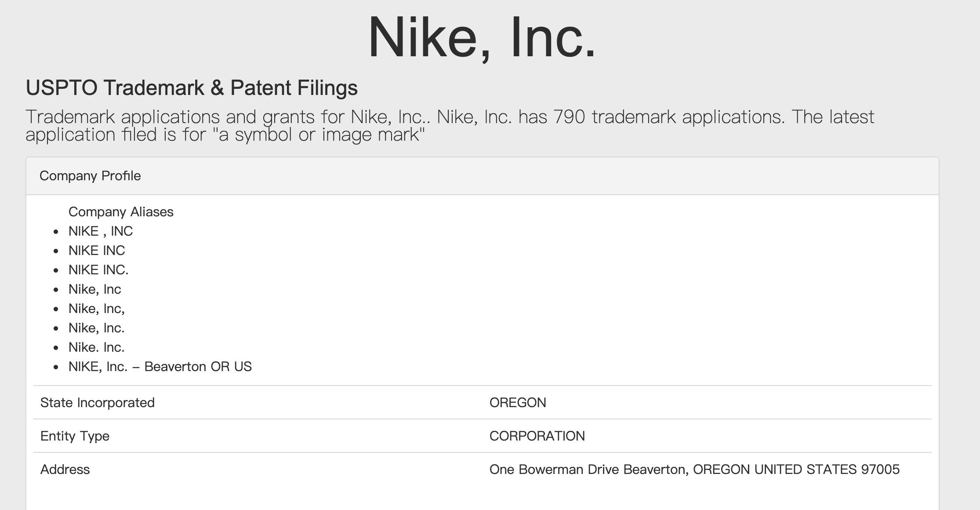The width and height of the screenshot is (980, 510).
Task: Click the list alias "Nike, Inc." ending in period
Action: 96,328
